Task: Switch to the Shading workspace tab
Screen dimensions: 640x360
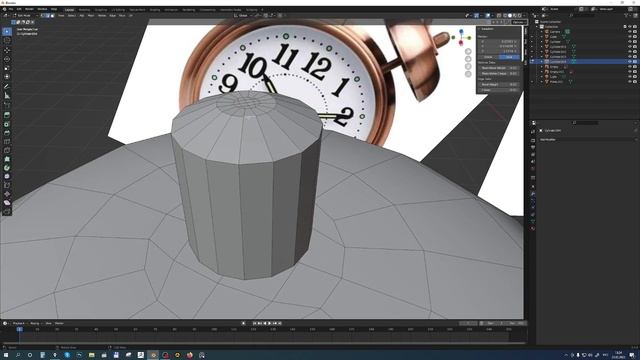Action: 155,9
